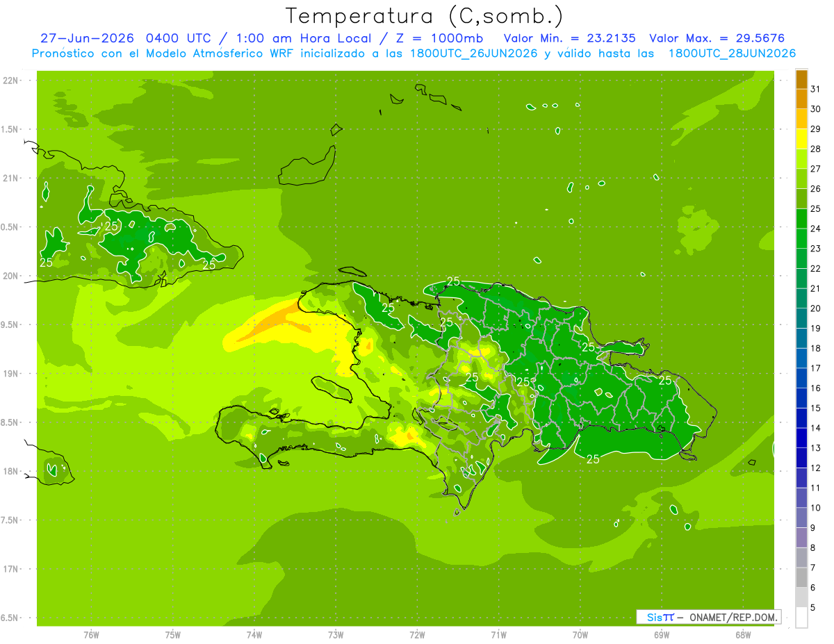The width and height of the screenshot is (834, 644).
Task: Pick the gray swatch between 6 and 7
Action: click(801, 577)
